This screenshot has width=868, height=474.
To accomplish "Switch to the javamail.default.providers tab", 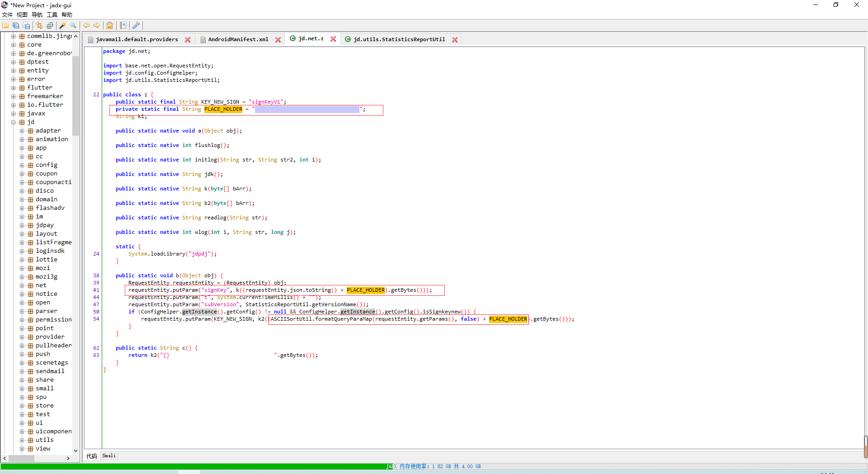I will [137, 39].
